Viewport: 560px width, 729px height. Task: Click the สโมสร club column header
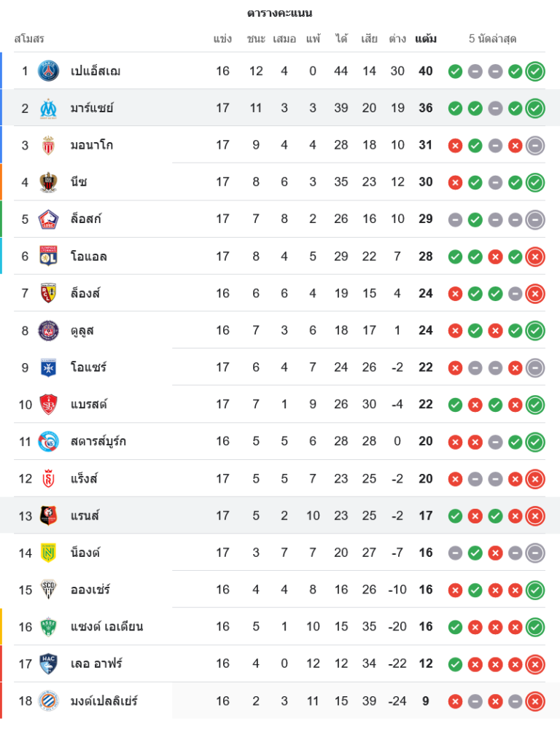point(29,39)
